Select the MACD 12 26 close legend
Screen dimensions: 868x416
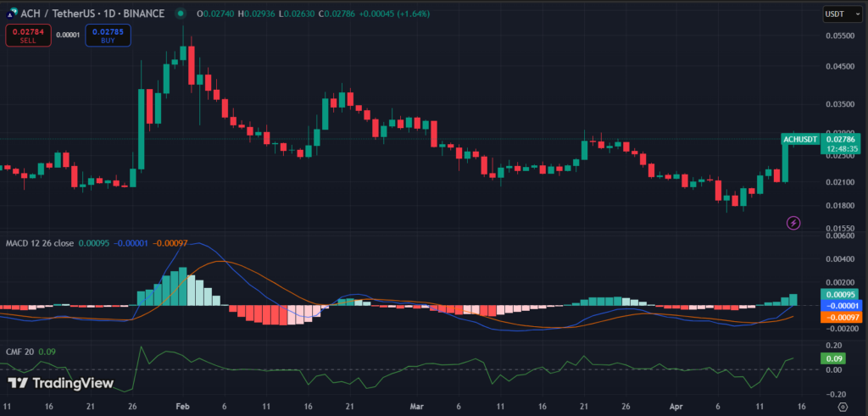click(x=39, y=243)
